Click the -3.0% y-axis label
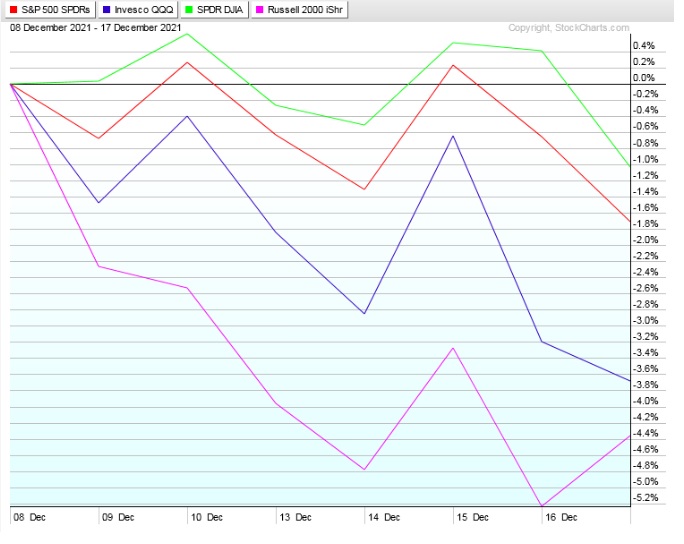This screenshot has height=544, width=684. tap(645, 321)
